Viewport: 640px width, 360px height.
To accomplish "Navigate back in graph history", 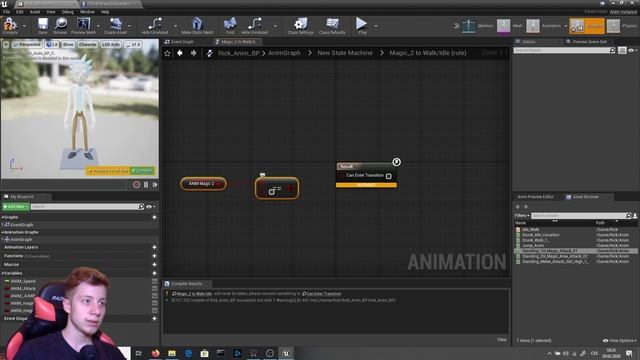I will pyautogui.click(x=180, y=53).
